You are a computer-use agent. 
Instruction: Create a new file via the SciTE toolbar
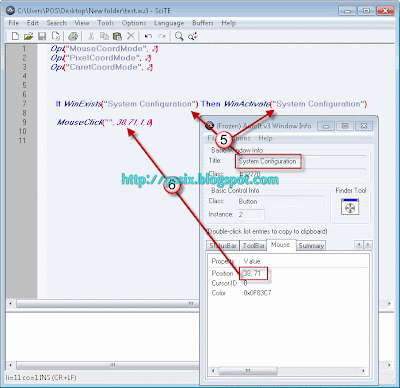(15, 36)
